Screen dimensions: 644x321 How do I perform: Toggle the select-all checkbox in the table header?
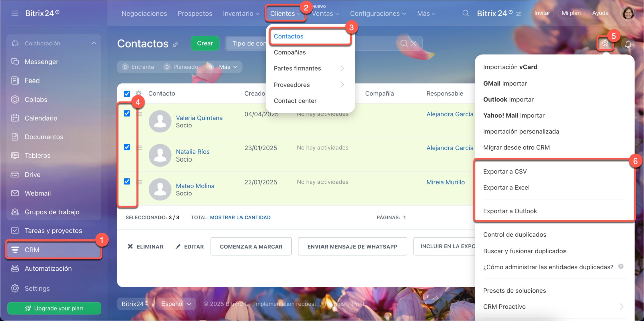click(x=127, y=93)
